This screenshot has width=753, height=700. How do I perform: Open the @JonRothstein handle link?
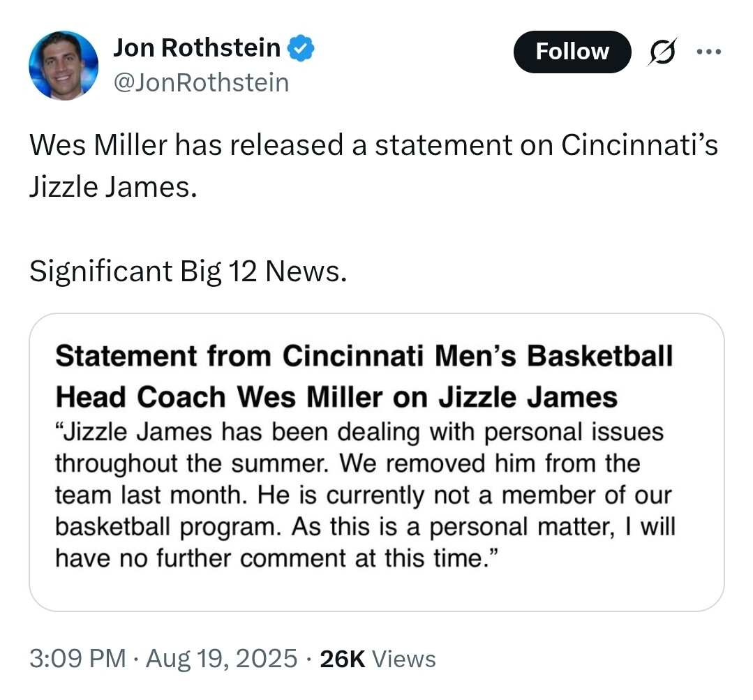(x=200, y=82)
